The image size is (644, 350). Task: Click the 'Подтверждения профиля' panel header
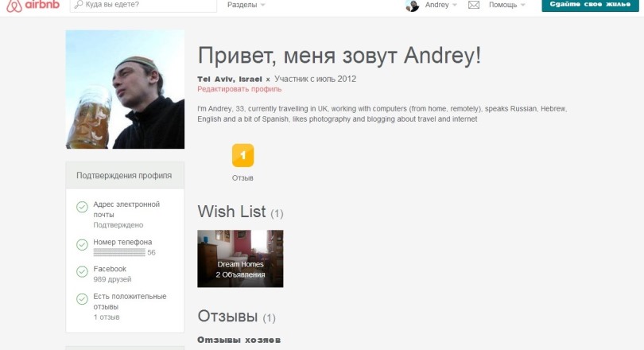tap(125, 176)
